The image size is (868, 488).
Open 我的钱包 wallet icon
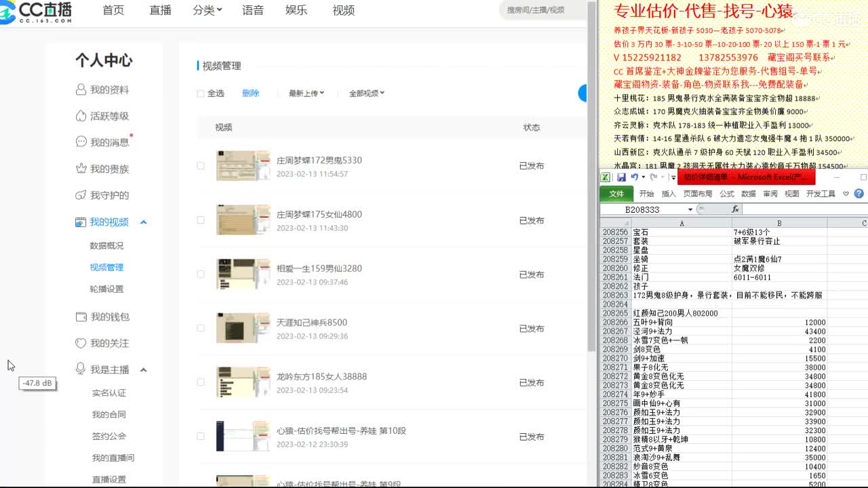(x=81, y=317)
